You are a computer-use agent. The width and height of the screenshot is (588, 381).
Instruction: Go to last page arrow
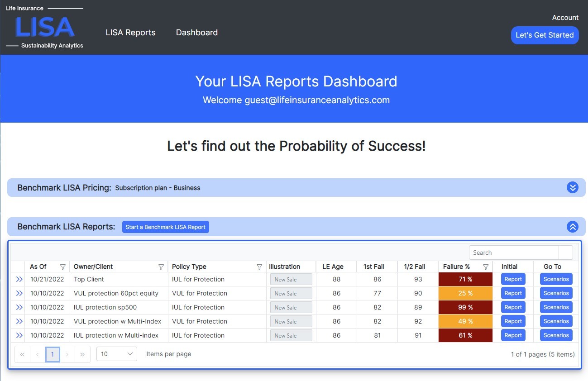(x=82, y=354)
